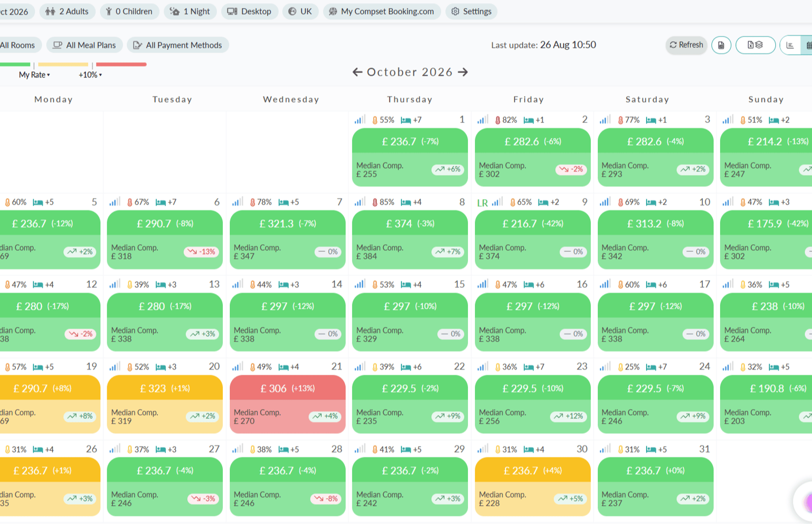This screenshot has width=812, height=524.
Task: Click the October 2026 month title
Action: 410,72
